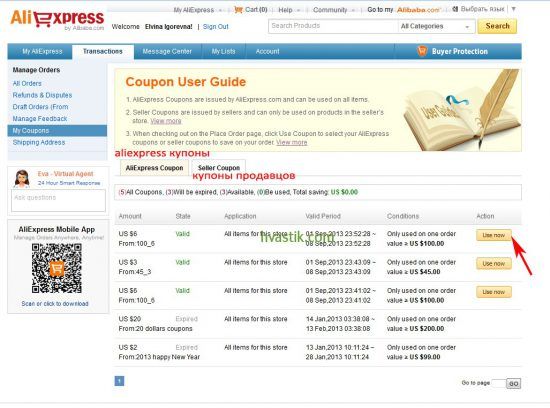Viewport: 550px width, 408px height.
Task: Open Draft Orders sidebar link
Action: (x=40, y=107)
